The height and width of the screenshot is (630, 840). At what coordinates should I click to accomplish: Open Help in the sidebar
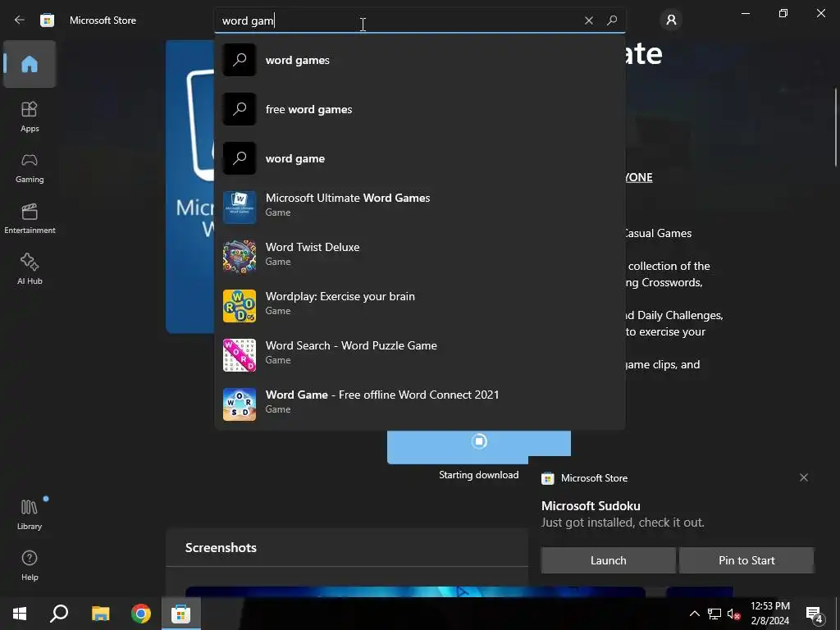tap(30, 566)
